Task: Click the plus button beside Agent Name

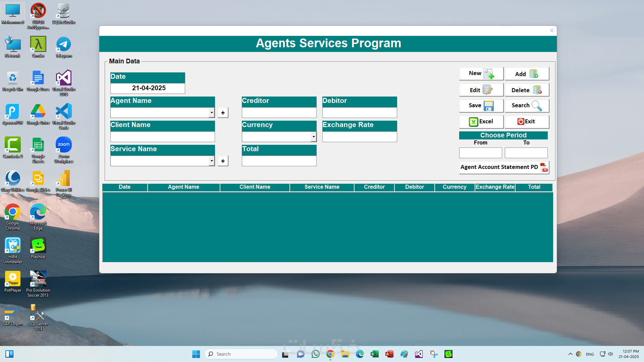Action: click(223, 113)
